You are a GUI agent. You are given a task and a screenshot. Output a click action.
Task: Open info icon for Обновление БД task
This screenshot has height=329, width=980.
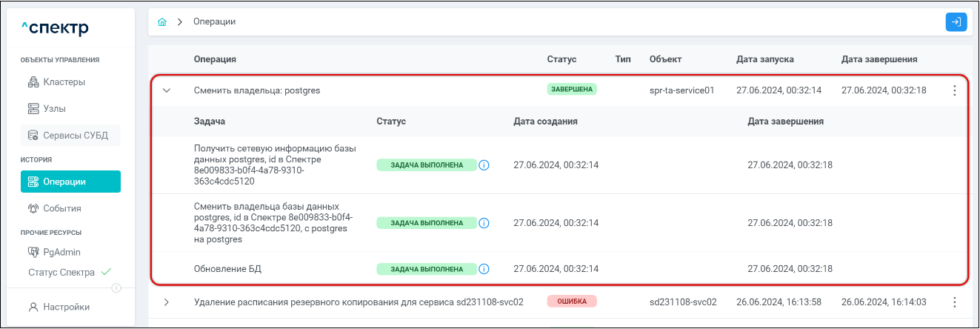(x=484, y=269)
